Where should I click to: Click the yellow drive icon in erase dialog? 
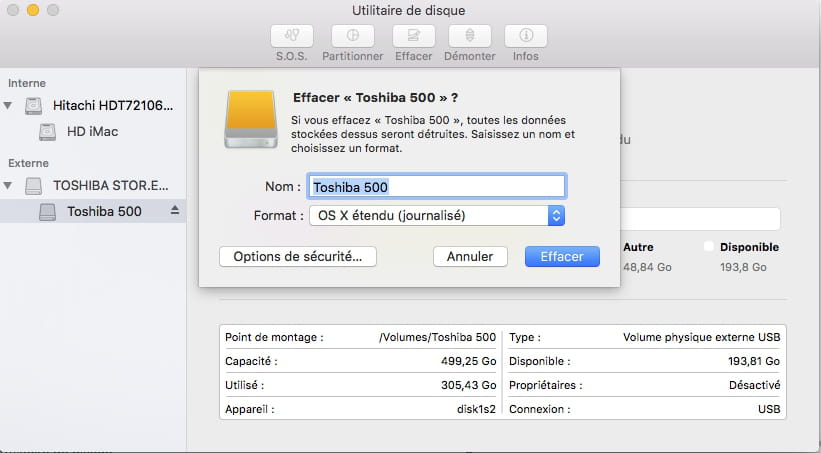pyautogui.click(x=251, y=119)
